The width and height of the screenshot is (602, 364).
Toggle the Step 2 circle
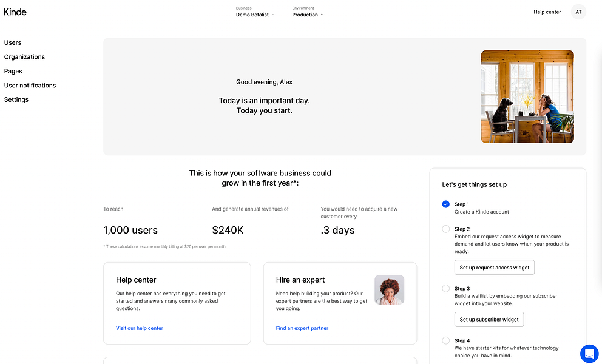point(445,229)
